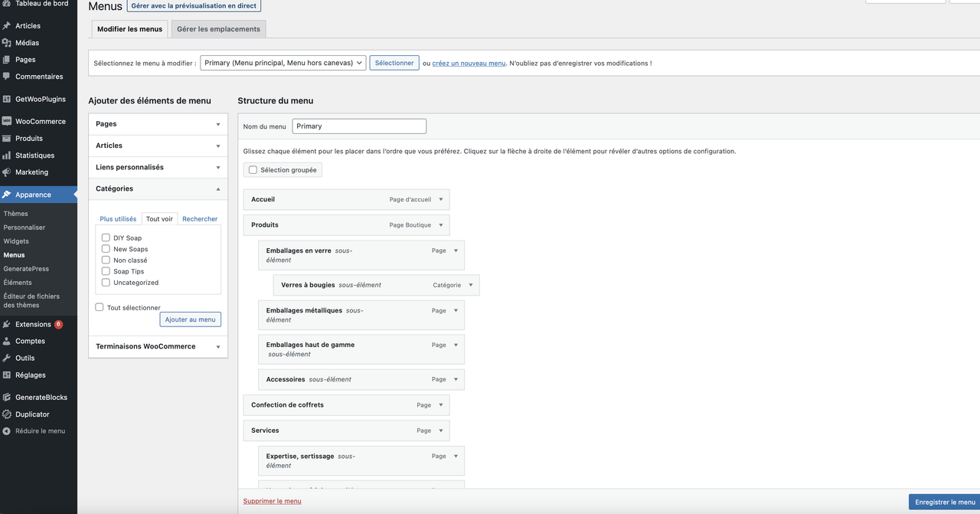Click the Comptes user icon

click(7, 341)
